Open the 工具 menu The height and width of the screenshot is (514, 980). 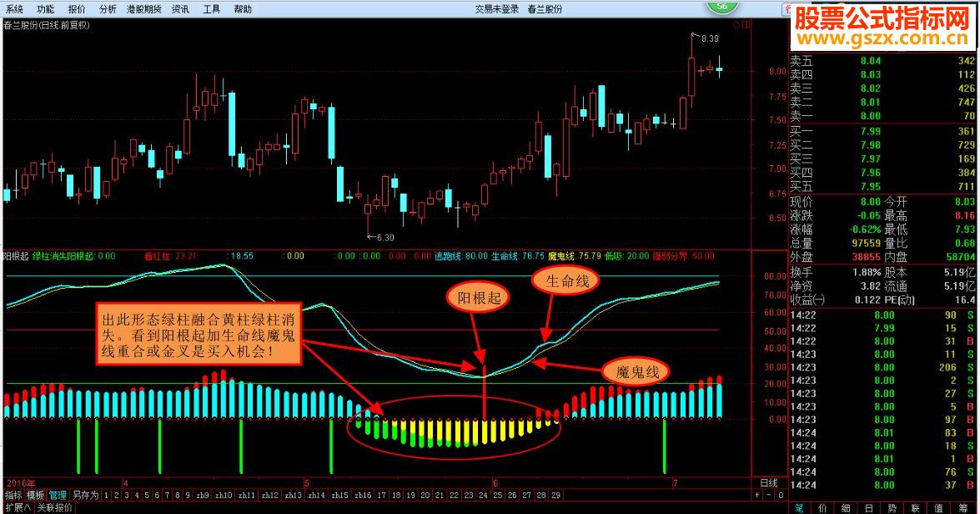[211, 8]
